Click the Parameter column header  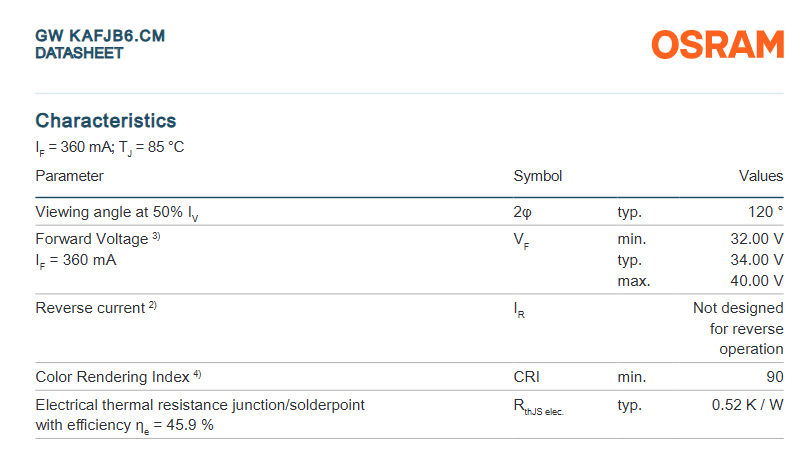coord(70,176)
